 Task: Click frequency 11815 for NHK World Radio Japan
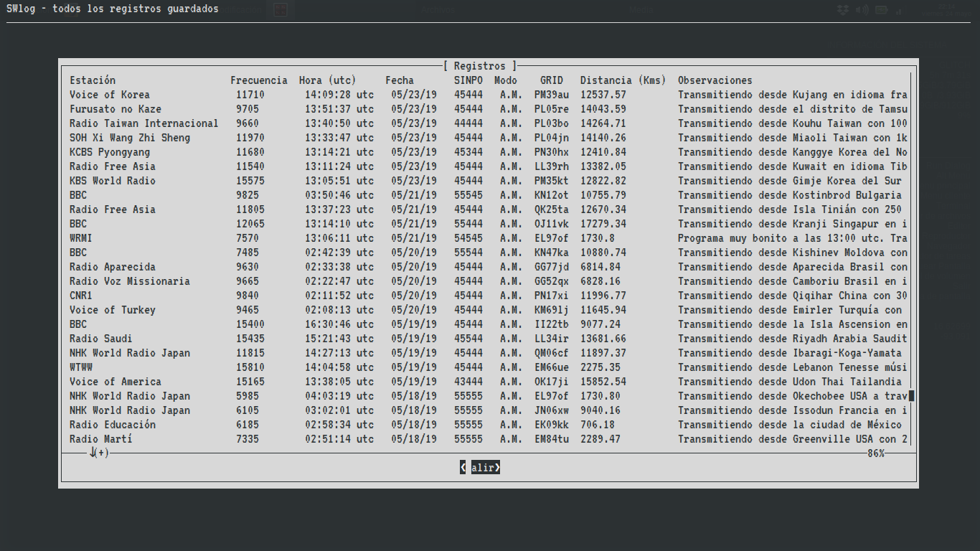[250, 353]
